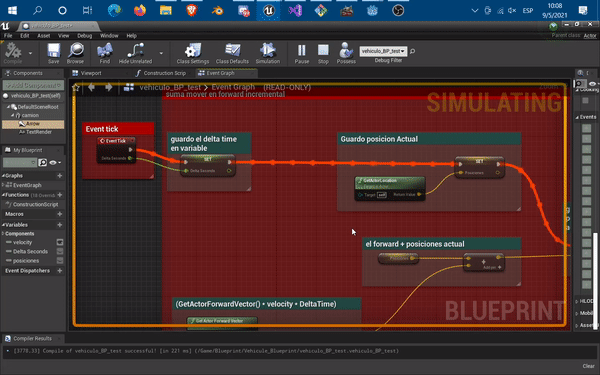Open Firefox from the Windows taskbar
The image size is (600, 375).
point(140,10)
